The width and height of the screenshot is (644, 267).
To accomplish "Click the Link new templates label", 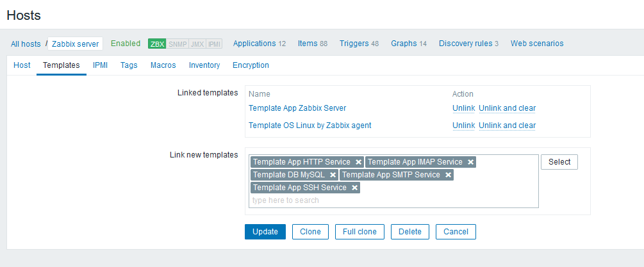I will click(x=204, y=155).
